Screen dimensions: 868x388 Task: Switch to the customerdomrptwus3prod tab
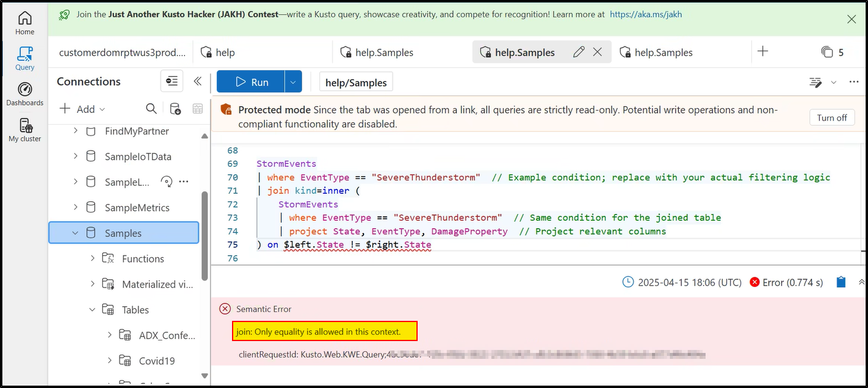[x=122, y=52]
